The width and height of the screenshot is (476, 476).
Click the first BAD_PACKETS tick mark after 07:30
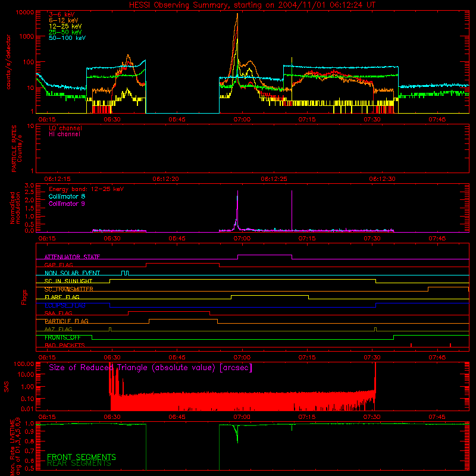click(411, 345)
